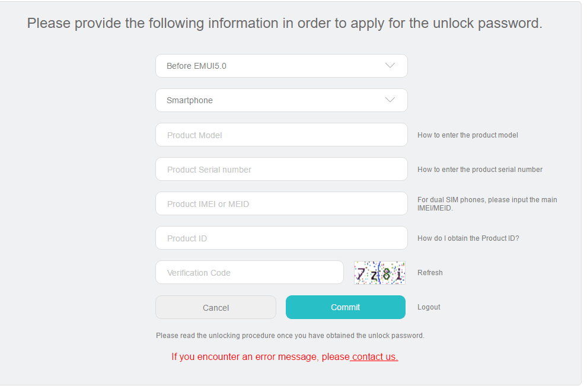
Task: Open the Before EMUI5.0 version dropdown
Action: click(282, 66)
